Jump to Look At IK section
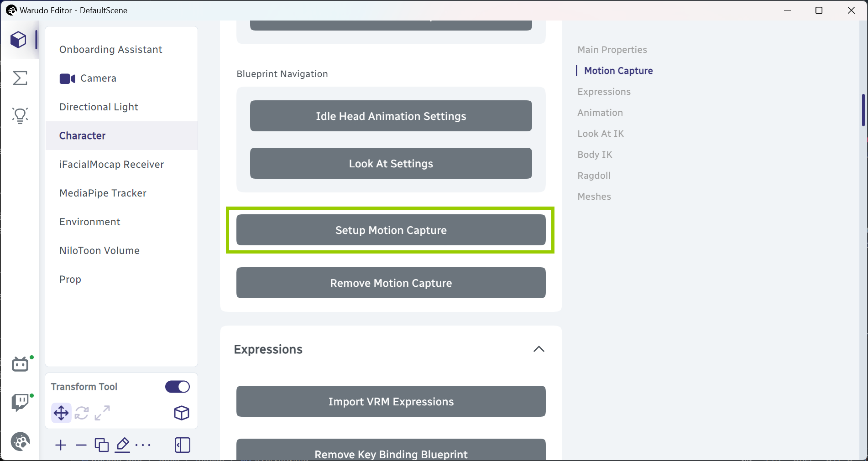Screen dimensions: 868x461 600,134
